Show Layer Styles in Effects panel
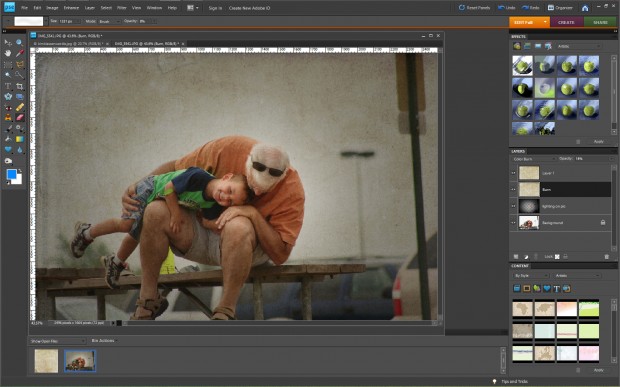Screen dimensions: 620x387 click(x=527, y=46)
